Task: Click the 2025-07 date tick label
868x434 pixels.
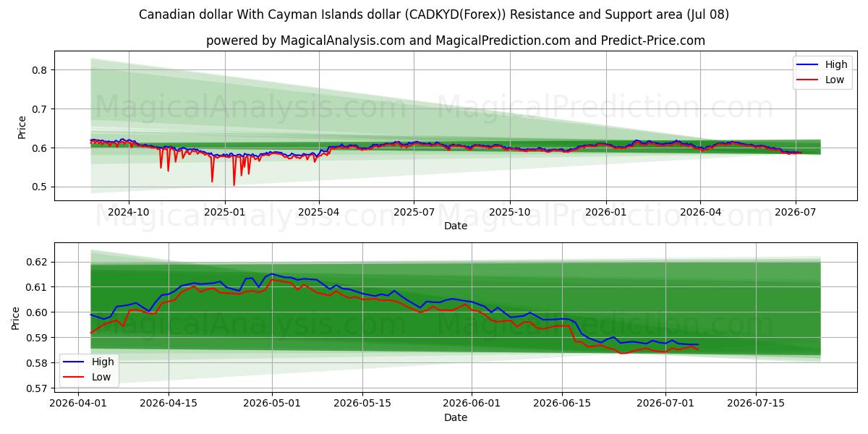Action: click(x=414, y=212)
